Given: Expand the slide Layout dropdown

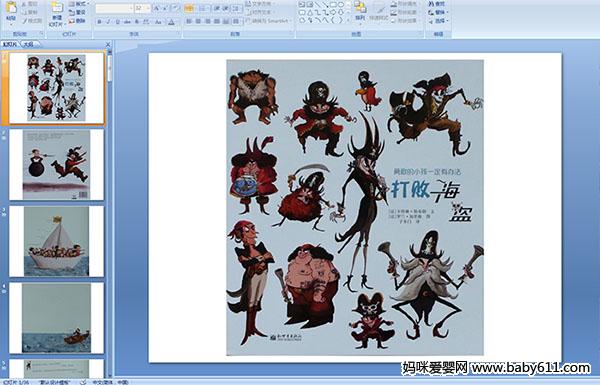Looking at the screenshot, I should tap(78, 4).
